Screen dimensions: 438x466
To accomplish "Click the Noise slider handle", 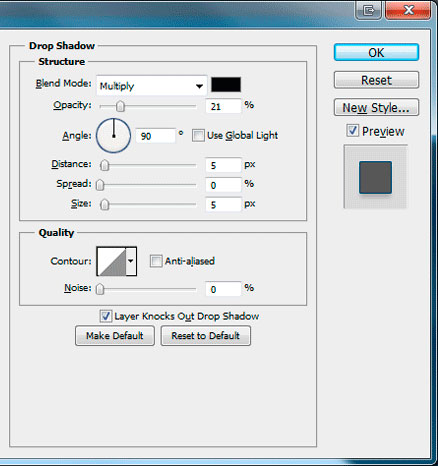I will pyautogui.click(x=100, y=289).
